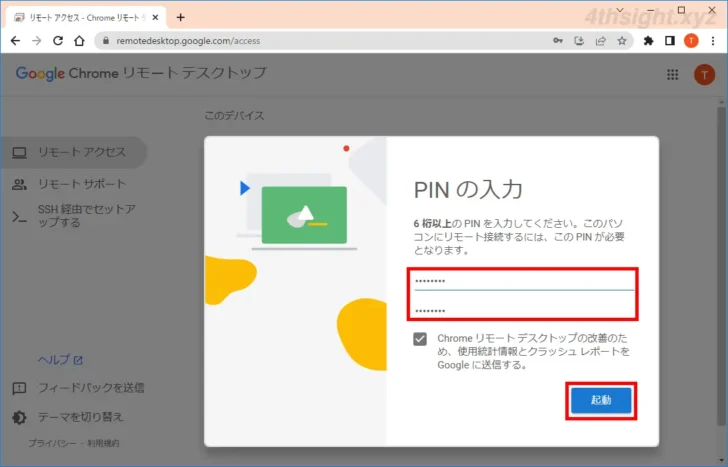The width and height of the screenshot is (728, 467).
Task: Click the このデバイス heading text
Action: [x=234, y=116]
